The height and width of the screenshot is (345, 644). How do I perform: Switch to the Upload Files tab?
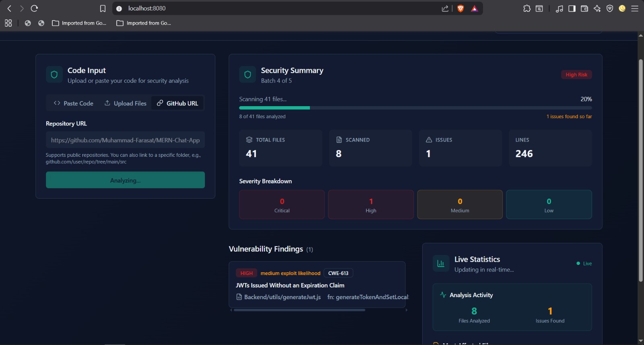[126, 103]
